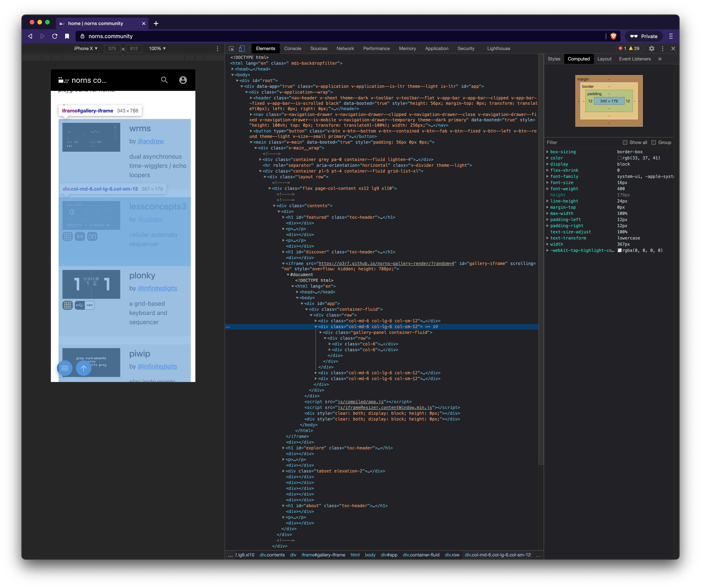
Task: Click norns logo in mobile header
Action: 63,80
